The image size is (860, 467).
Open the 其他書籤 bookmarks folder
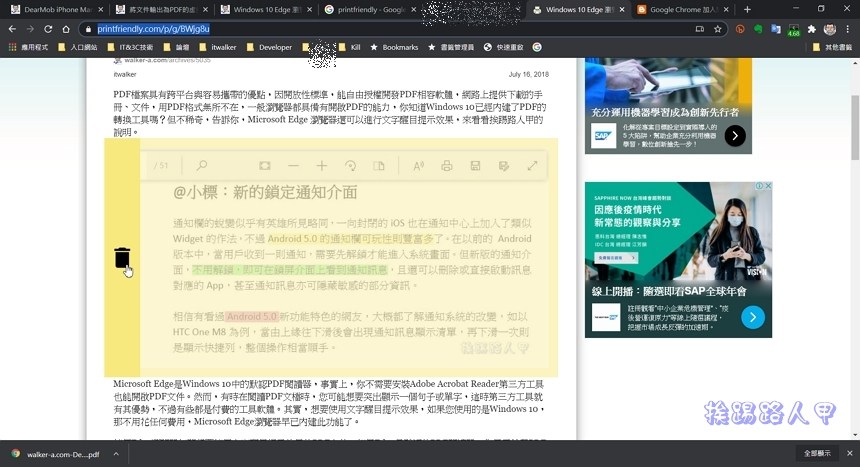[x=830, y=47]
